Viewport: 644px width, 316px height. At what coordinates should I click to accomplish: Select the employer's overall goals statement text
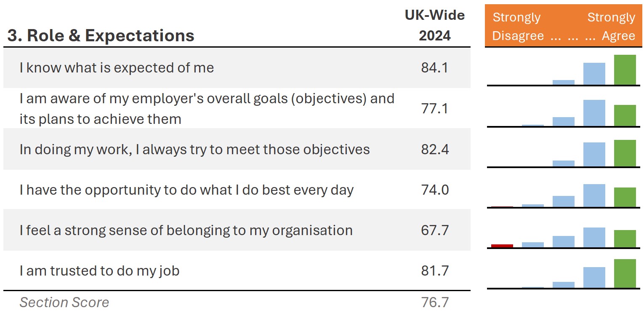(x=207, y=109)
